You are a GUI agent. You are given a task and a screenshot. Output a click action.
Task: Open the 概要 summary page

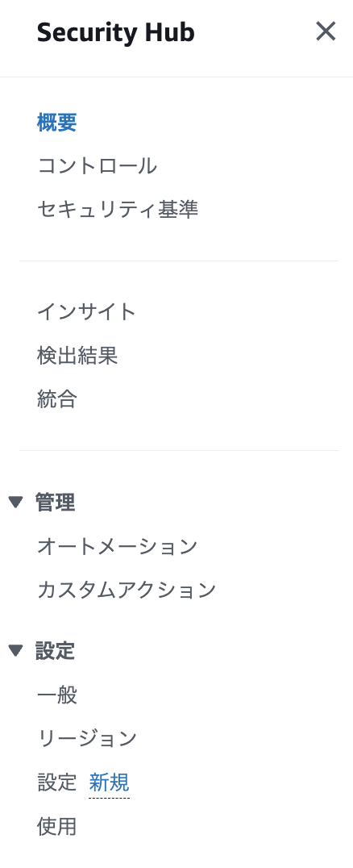point(57,123)
